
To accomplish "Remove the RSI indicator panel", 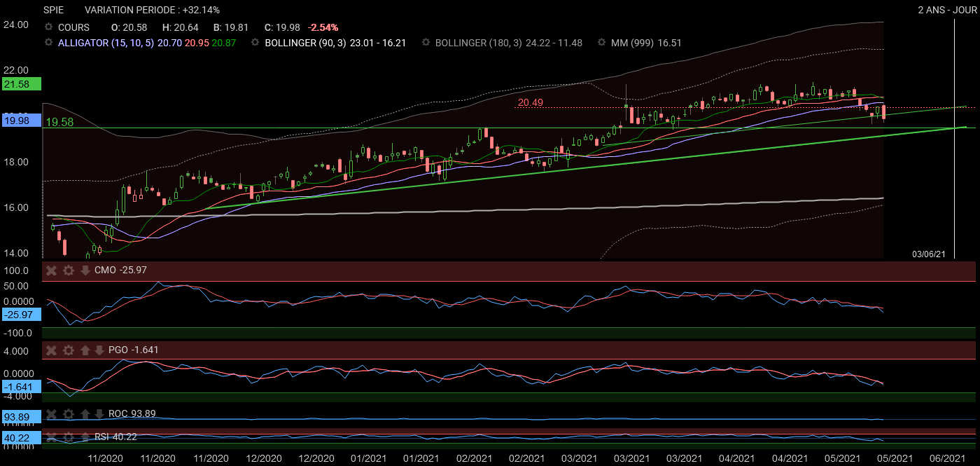I will (x=51, y=437).
